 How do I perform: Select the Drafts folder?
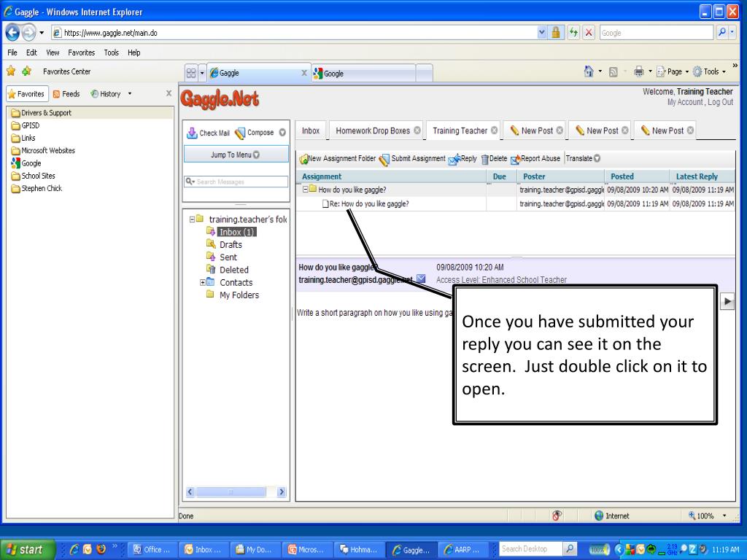[231, 245]
